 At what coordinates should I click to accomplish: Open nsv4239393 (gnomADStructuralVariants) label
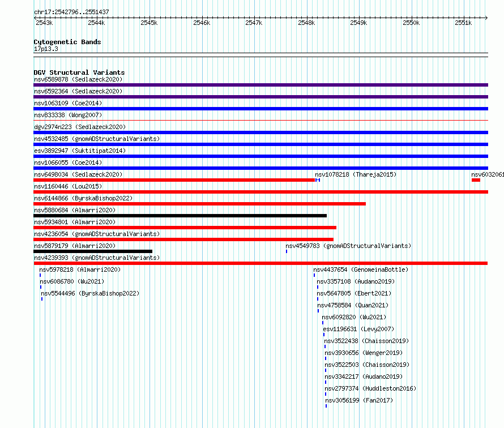[97, 258]
